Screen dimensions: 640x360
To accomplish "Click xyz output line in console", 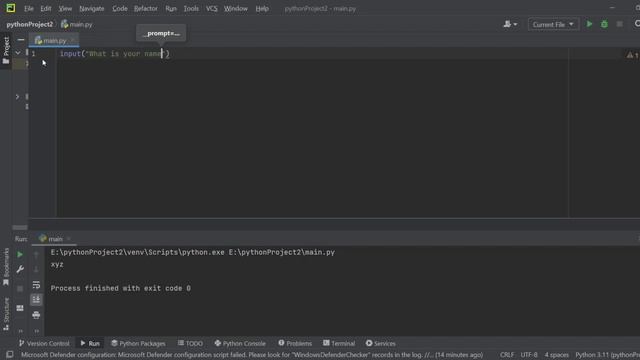I will pos(57,264).
